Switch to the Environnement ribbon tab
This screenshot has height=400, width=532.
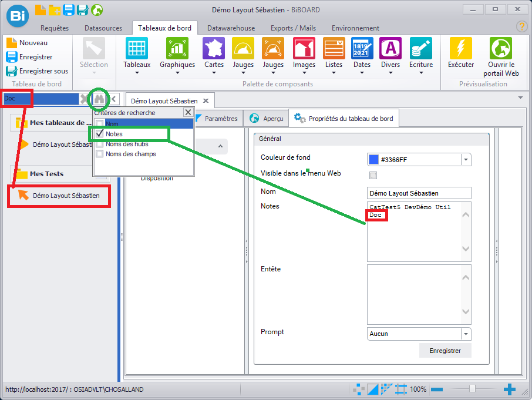click(x=355, y=28)
